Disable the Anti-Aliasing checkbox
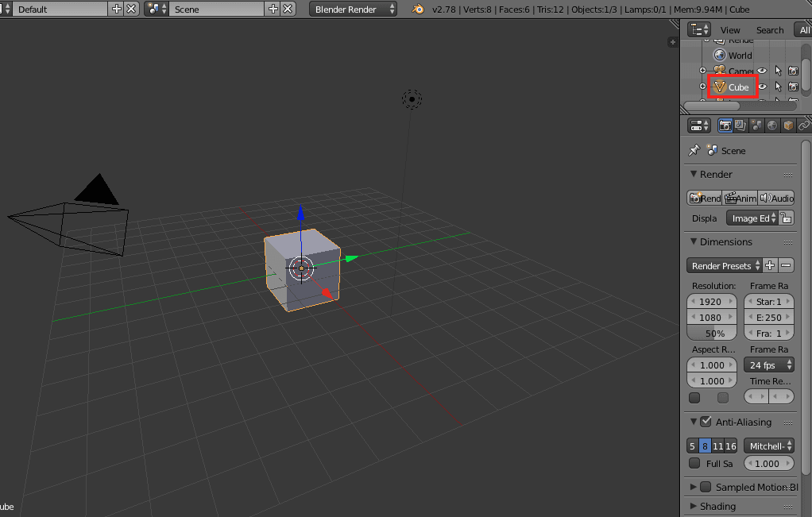 coord(706,422)
